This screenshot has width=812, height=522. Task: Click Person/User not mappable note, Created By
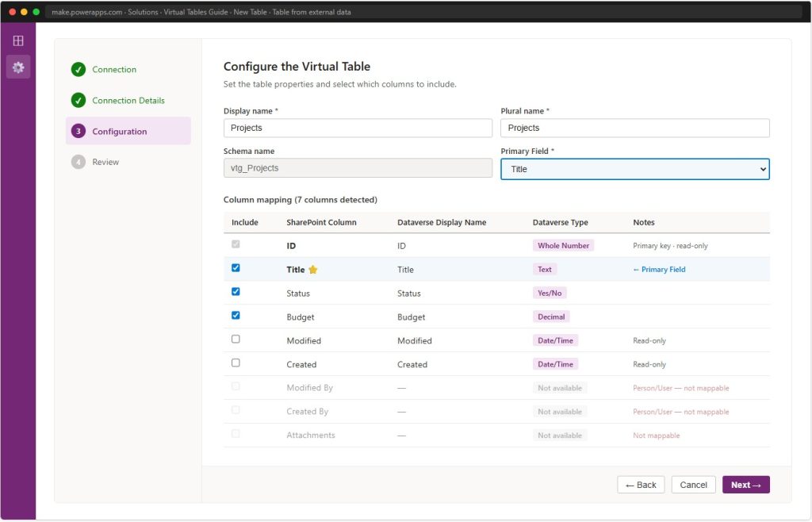pos(681,412)
